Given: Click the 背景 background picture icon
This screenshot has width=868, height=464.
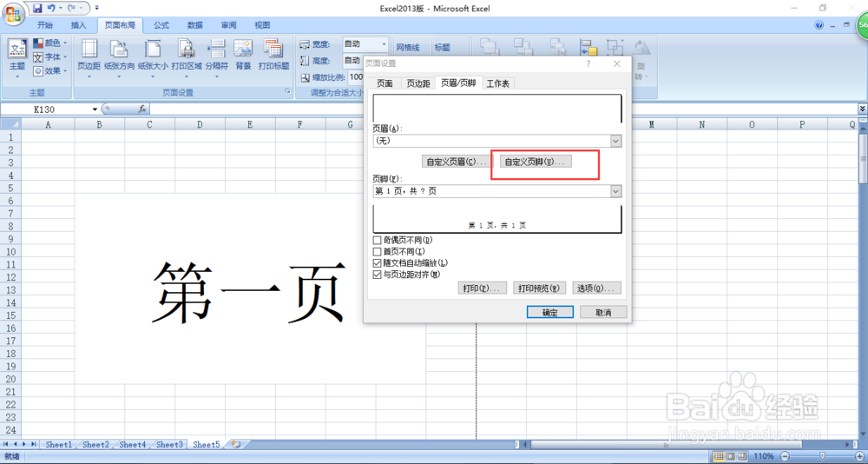Looking at the screenshot, I should [x=243, y=49].
